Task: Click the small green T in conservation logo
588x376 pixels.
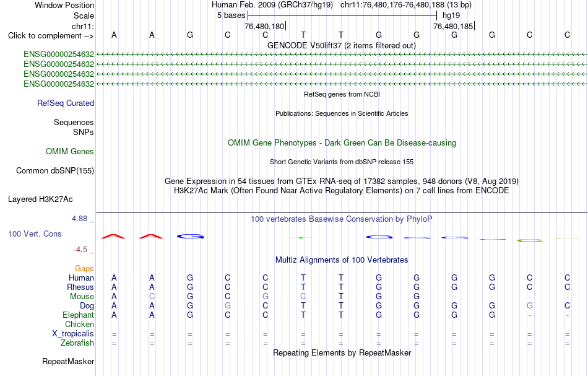Action: (x=301, y=237)
